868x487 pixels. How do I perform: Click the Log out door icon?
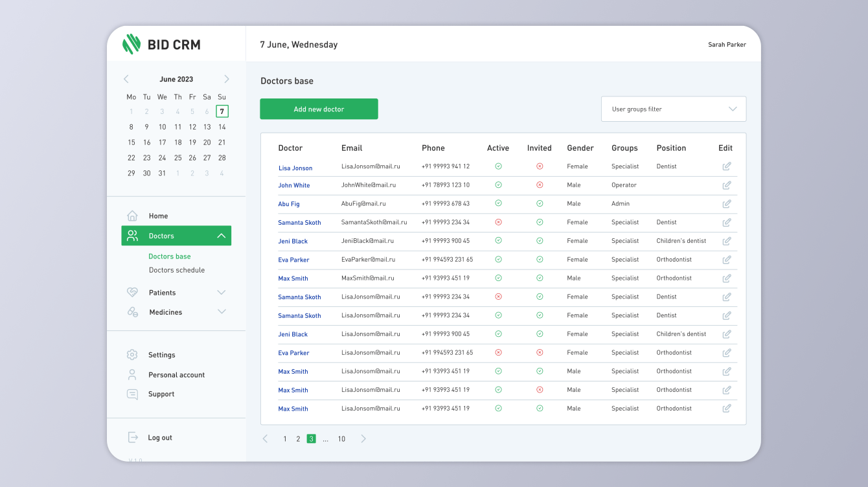(132, 438)
